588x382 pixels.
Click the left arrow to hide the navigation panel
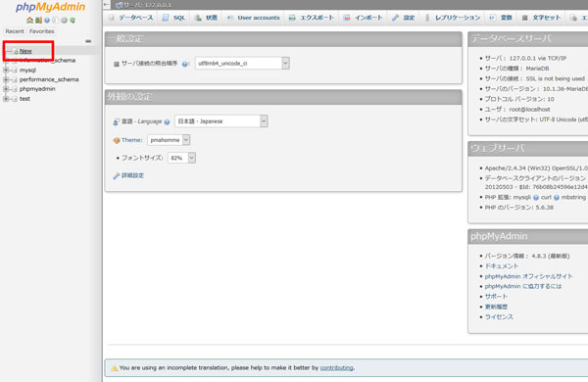tap(107, 5)
